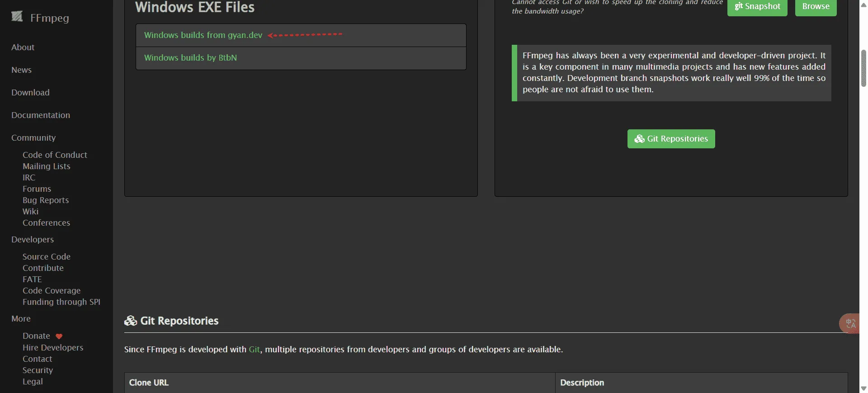The image size is (868, 393).
Task: Click the FFmpeg logo icon
Action: (17, 17)
